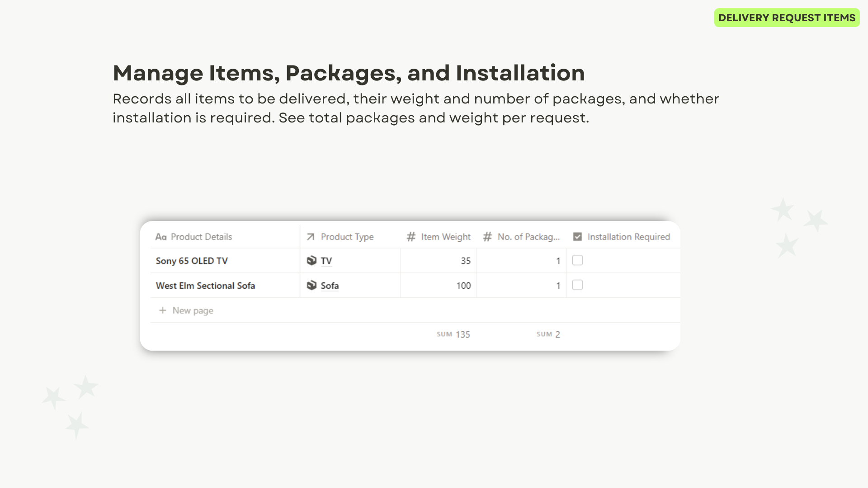
Task: Open the SUM 2 calculation menu
Action: [548, 334]
